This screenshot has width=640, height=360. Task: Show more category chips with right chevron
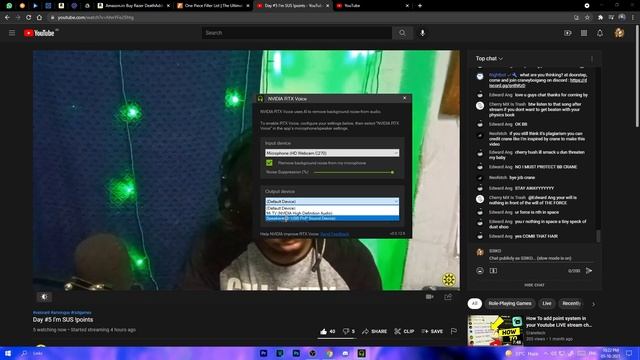click(593, 304)
